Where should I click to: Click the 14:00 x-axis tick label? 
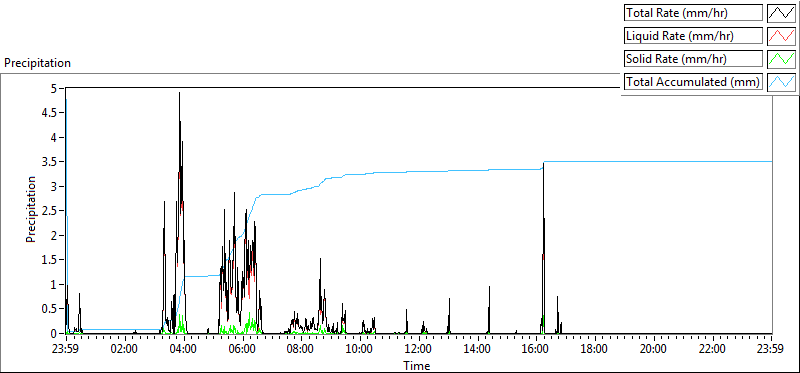tap(478, 350)
